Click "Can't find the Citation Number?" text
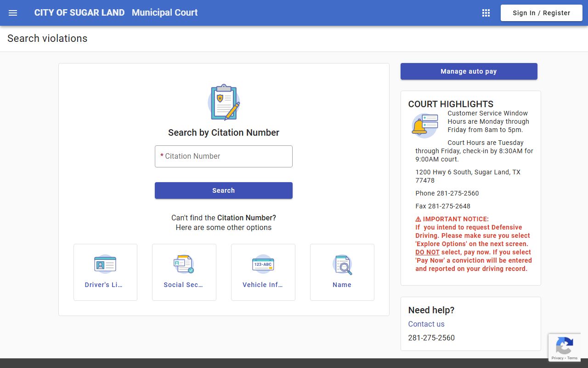The image size is (588, 368). coord(224,218)
